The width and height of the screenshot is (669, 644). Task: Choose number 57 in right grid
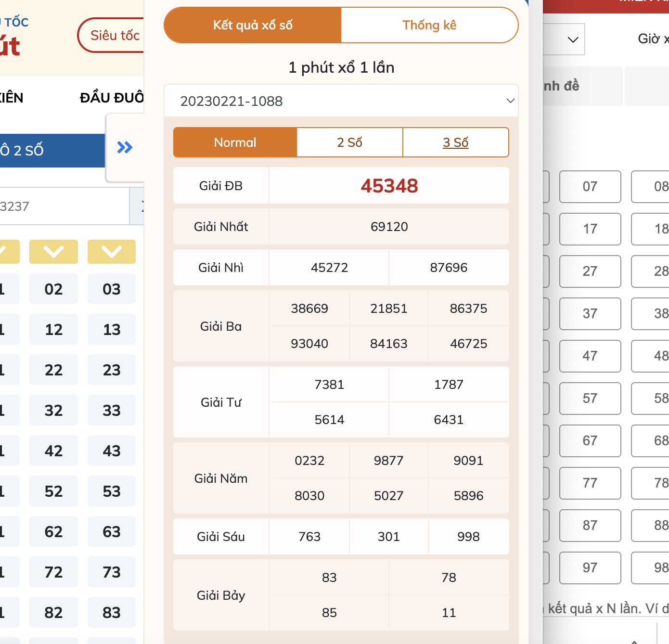pyautogui.click(x=590, y=399)
